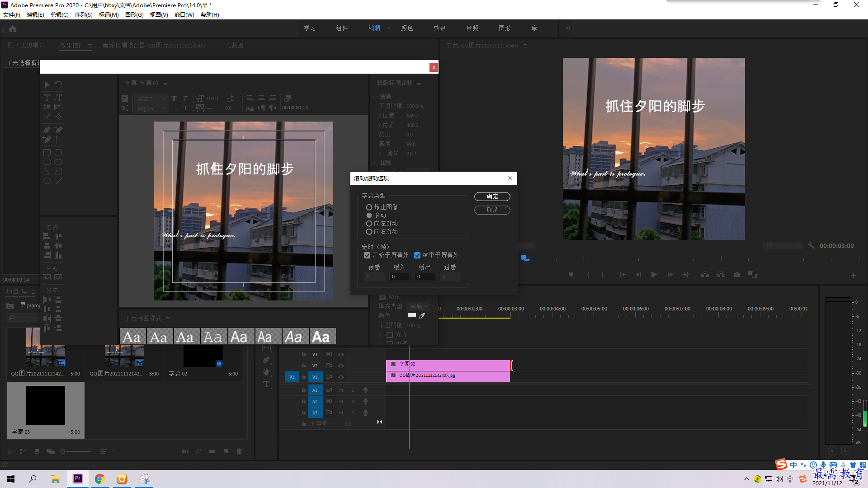Align title text right
Screen dimensions: 868x488
click(273, 99)
